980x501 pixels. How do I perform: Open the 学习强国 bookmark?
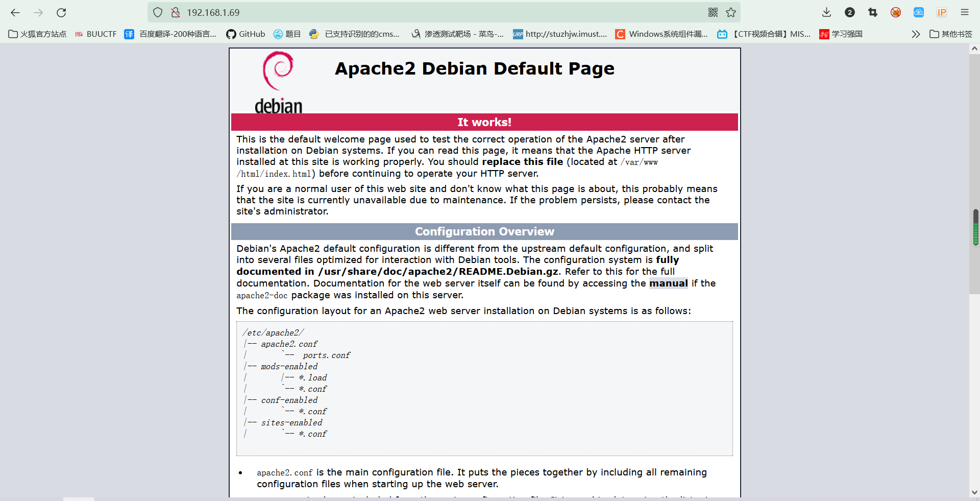point(841,34)
